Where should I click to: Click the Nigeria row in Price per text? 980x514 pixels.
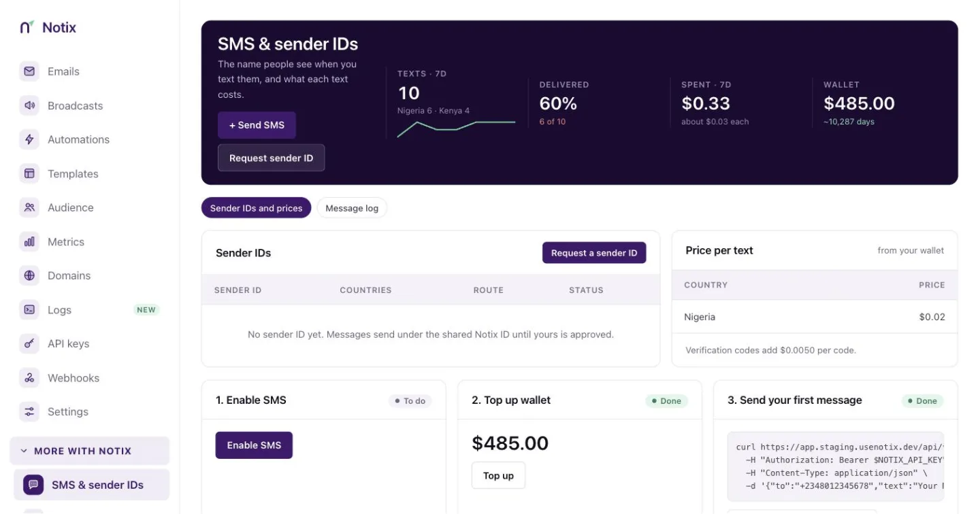tap(815, 317)
